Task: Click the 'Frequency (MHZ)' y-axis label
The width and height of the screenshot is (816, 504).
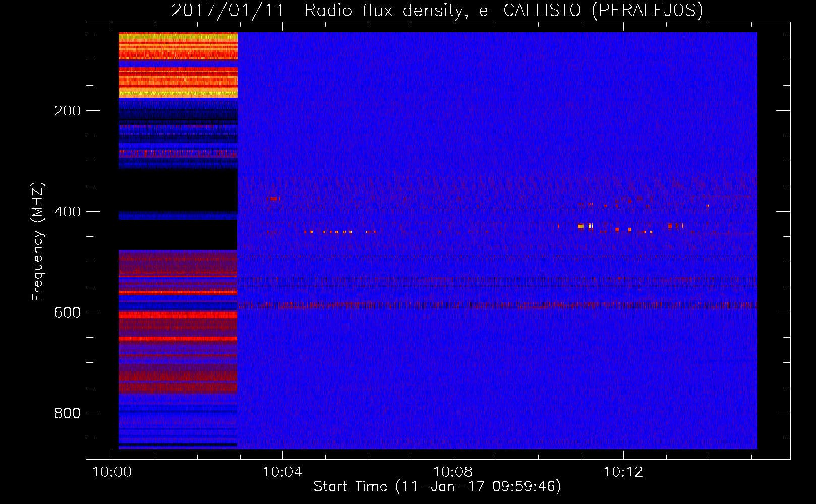Action: pyautogui.click(x=38, y=241)
